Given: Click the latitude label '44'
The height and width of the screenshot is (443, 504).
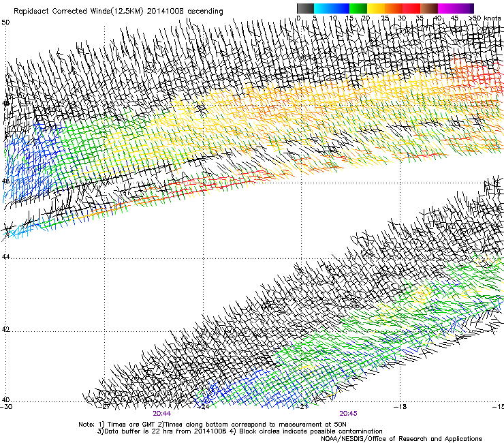Looking at the screenshot, I should (x=5, y=257).
